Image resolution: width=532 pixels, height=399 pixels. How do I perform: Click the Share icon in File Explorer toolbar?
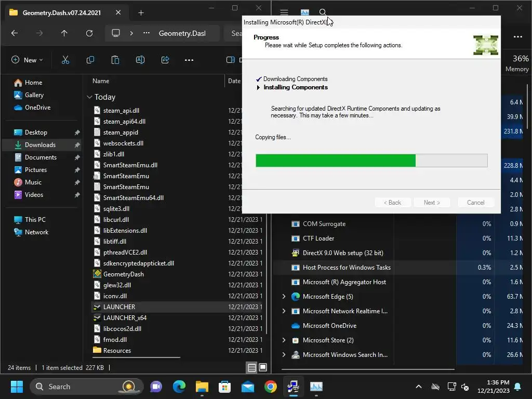tap(165, 60)
